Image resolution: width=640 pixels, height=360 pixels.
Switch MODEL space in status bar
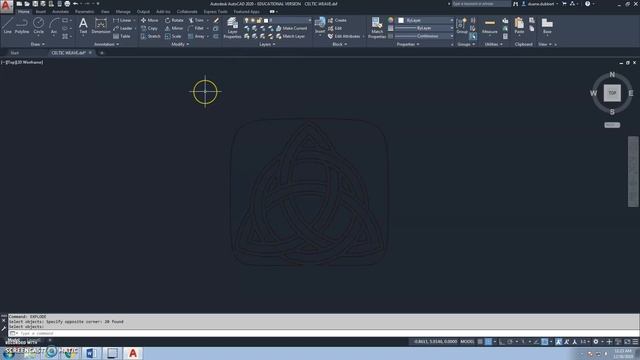tap(467, 342)
